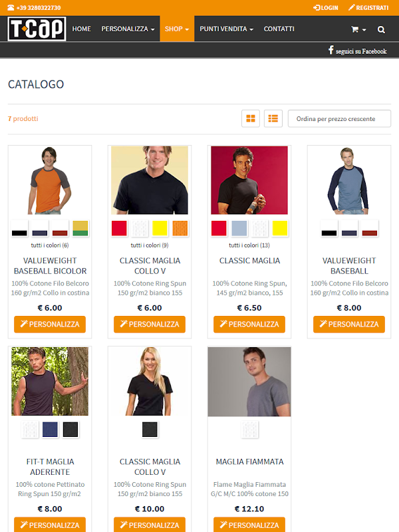The height and width of the screenshot is (532, 399).
Task: Click the Registrati pencil link
Action: tap(368, 7)
